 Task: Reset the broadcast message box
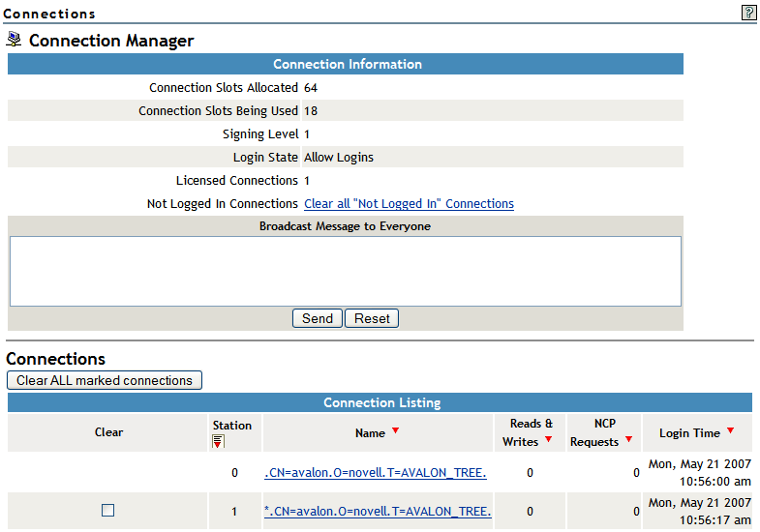[372, 318]
